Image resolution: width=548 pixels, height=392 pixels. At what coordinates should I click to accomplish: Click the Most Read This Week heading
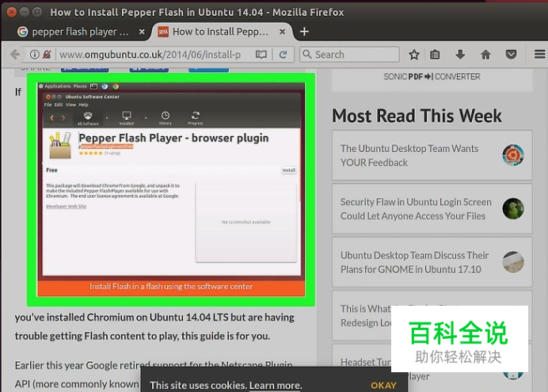click(417, 116)
